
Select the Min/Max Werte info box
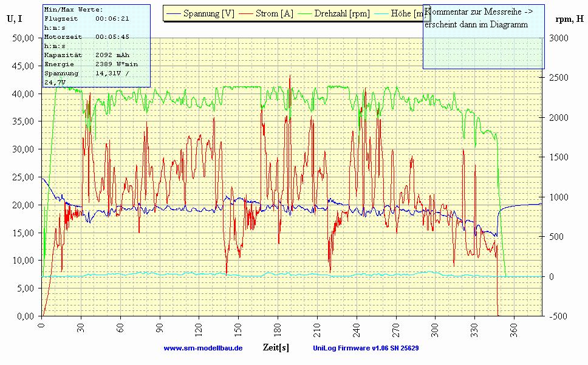point(96,46)
